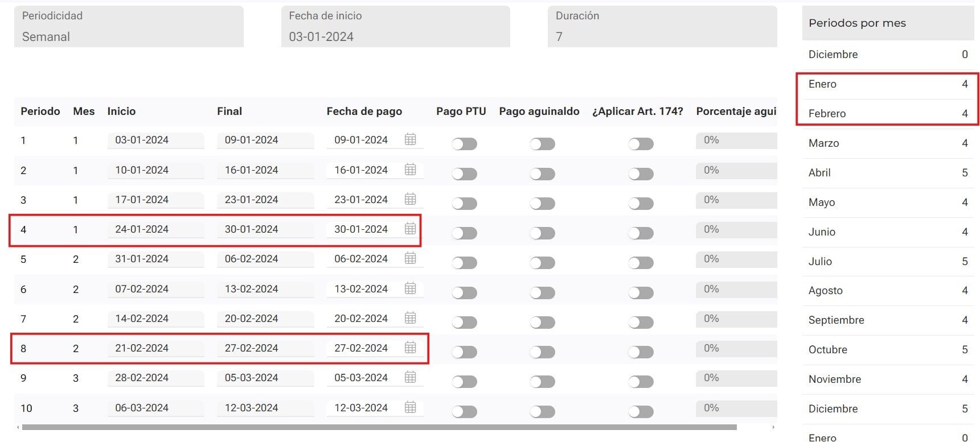Click the Inicio field 14-02-2024

[x=155, y=319]
